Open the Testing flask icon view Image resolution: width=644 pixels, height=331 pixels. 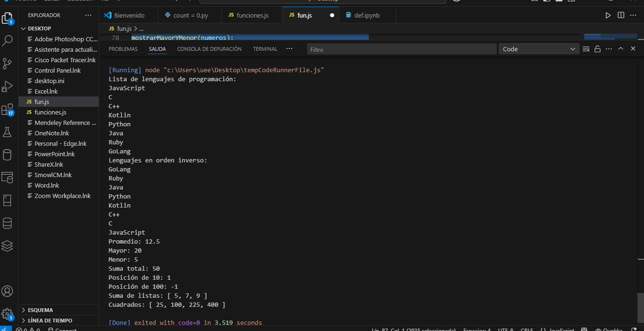pyautogui.click(x=7, y=132)
